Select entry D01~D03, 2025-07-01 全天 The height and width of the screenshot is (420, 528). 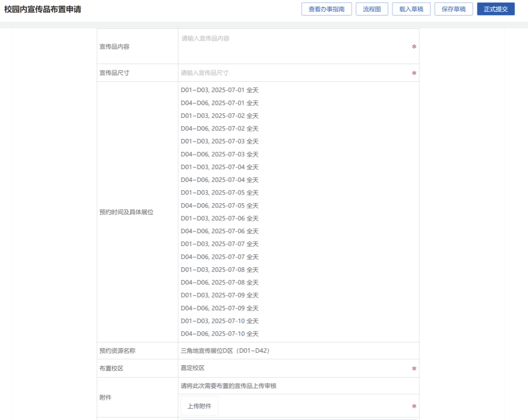coord(219,90)
